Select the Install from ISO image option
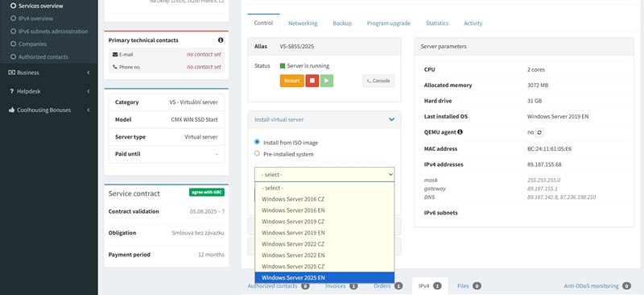 pyautogui.click(x=257, y=142)
